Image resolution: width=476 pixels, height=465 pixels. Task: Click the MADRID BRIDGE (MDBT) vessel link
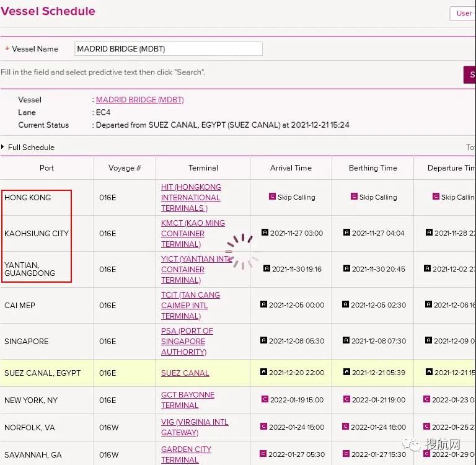(x=139, y=100)
